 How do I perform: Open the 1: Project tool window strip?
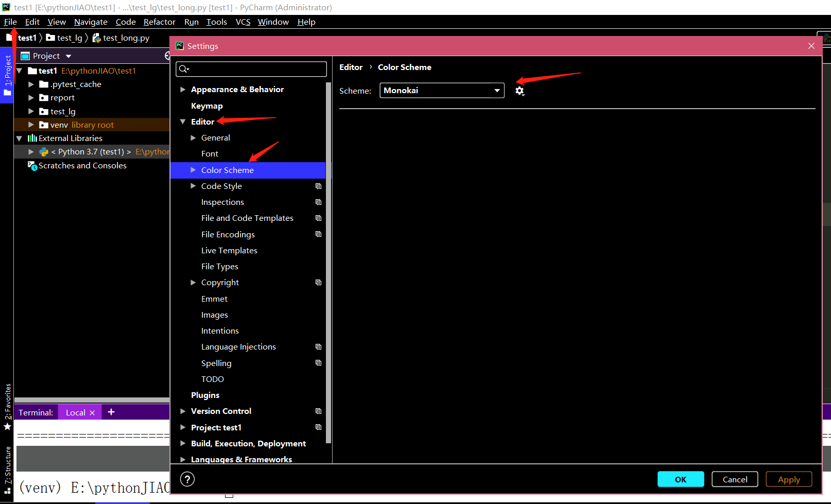click(x=7, y=76)
